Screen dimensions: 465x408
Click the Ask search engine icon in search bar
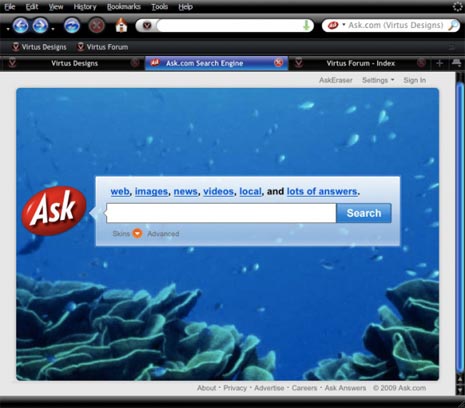333,25
